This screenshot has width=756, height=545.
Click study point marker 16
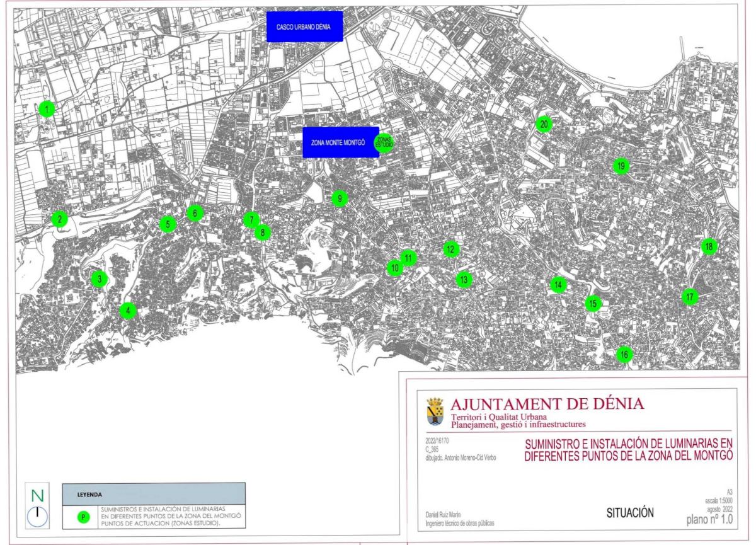tap(624, 355)
